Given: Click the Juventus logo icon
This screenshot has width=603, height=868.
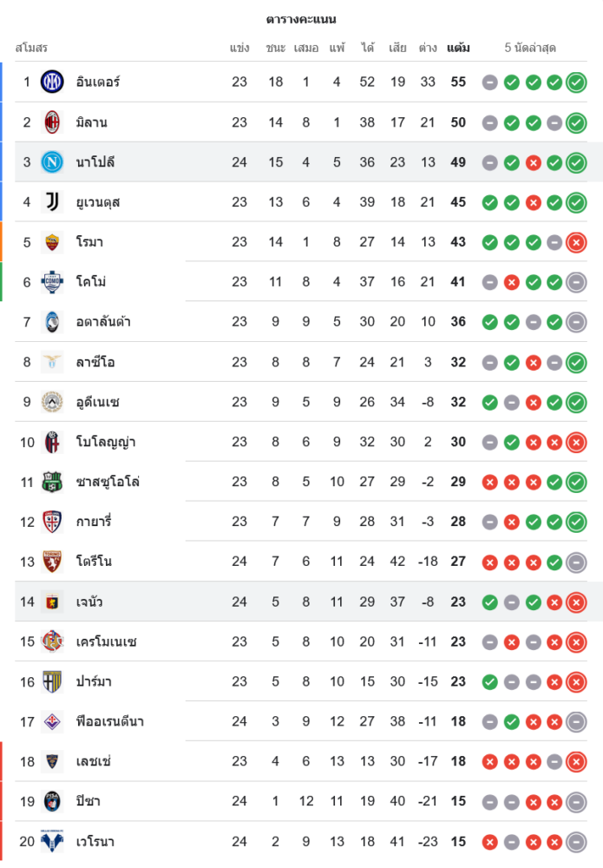Looking at the screenshot, I should point(53,202).
